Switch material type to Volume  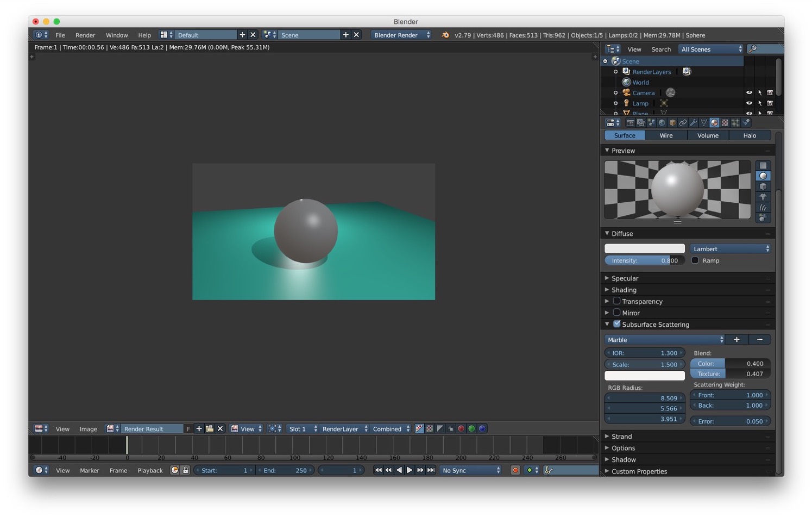(x=708, y=135)
